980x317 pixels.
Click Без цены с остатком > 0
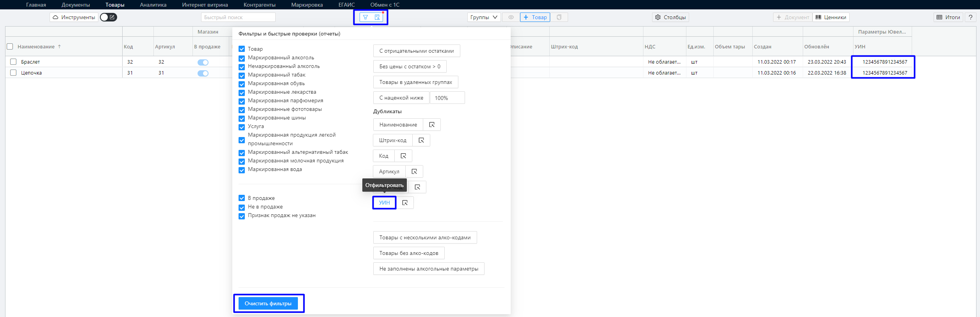pyautogui.click(x=410, y=66)
